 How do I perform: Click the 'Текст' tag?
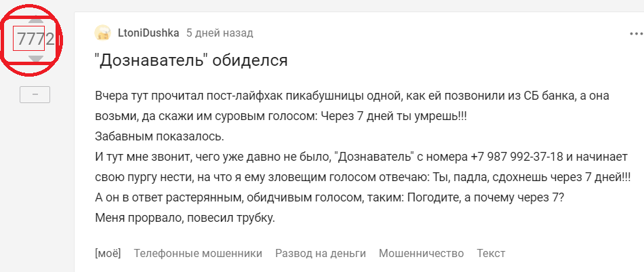(491, 253)
